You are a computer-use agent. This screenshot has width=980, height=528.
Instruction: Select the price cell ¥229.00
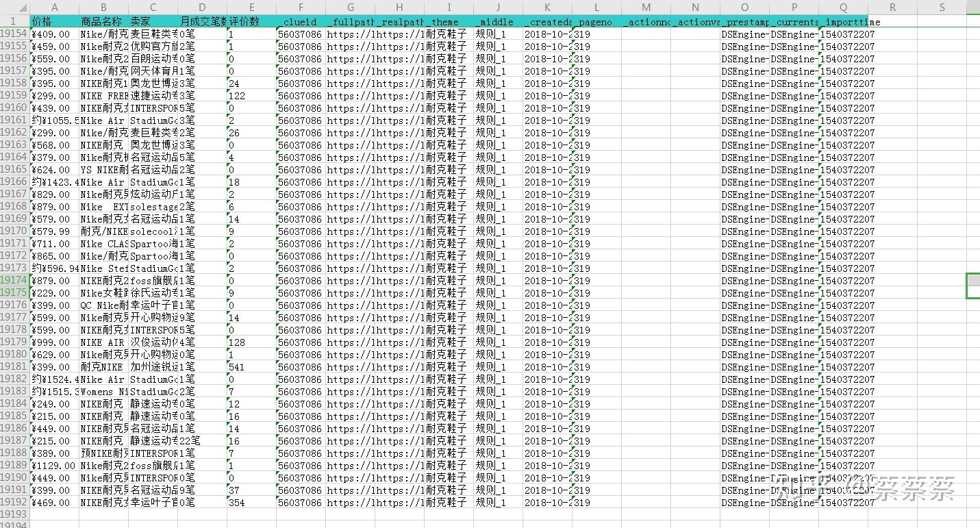click(x=55, y=293)
